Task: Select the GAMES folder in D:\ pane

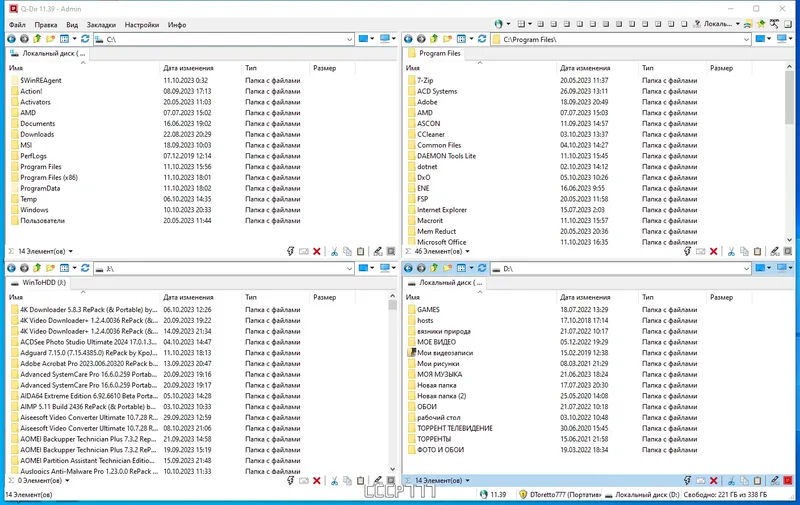Action: coord(428,310)
